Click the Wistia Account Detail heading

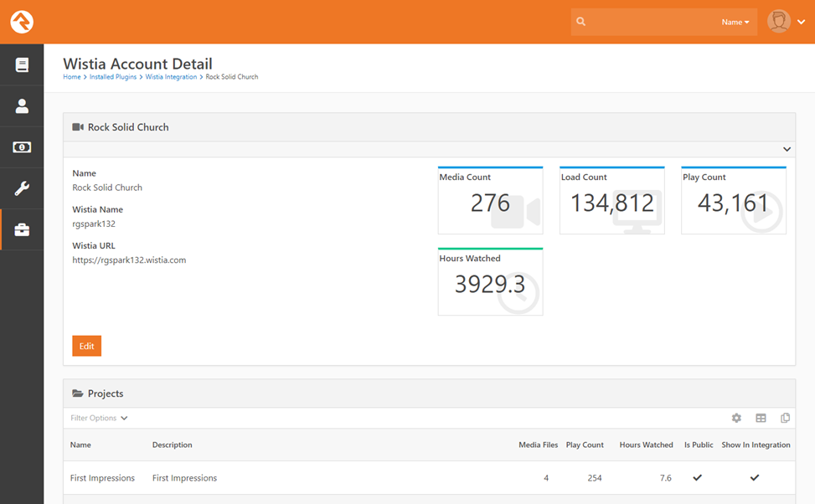click(x=137, y=64)
